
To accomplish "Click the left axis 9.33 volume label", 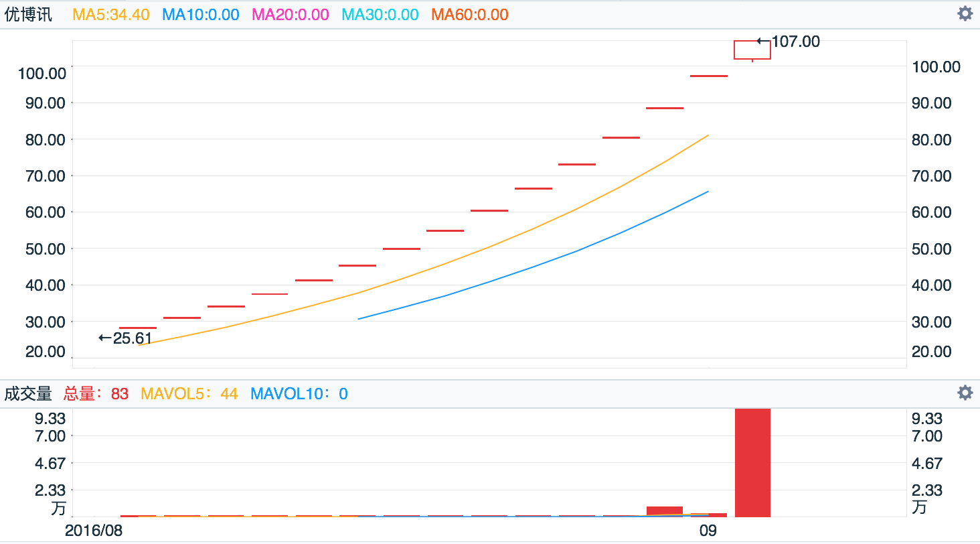I will tap(50, 418).
